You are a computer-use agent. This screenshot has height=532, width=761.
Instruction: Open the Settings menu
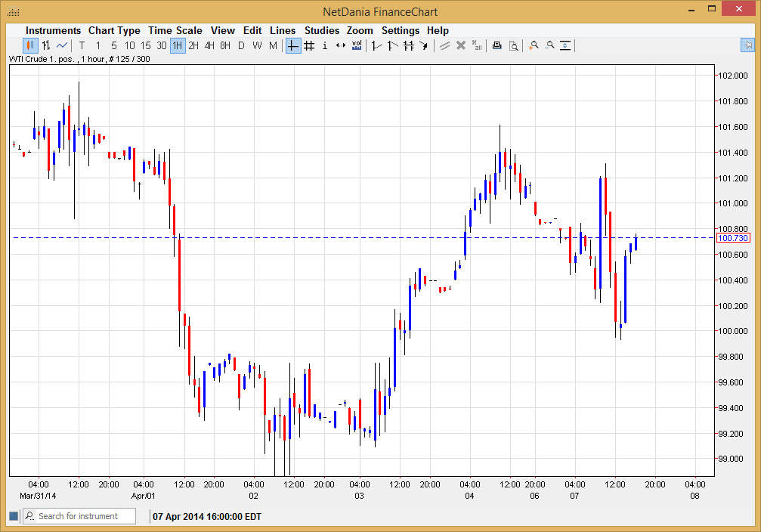click(x=400, y=30)
